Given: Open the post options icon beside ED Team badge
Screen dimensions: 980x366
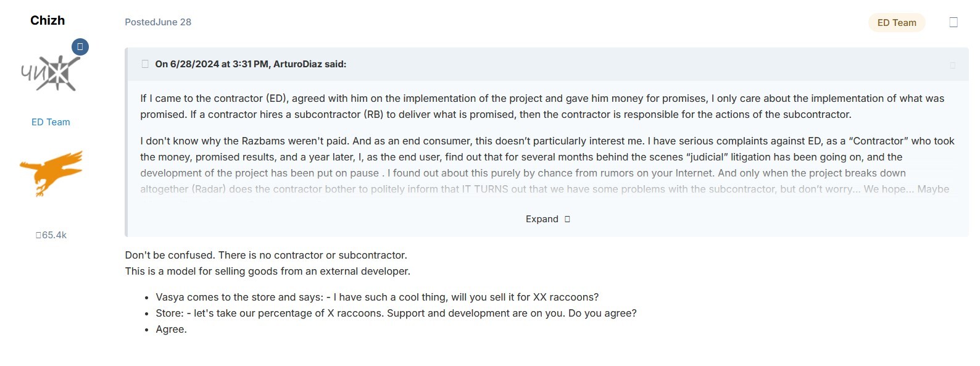Looking at the screenshot, I should click(x=953, y=22).
